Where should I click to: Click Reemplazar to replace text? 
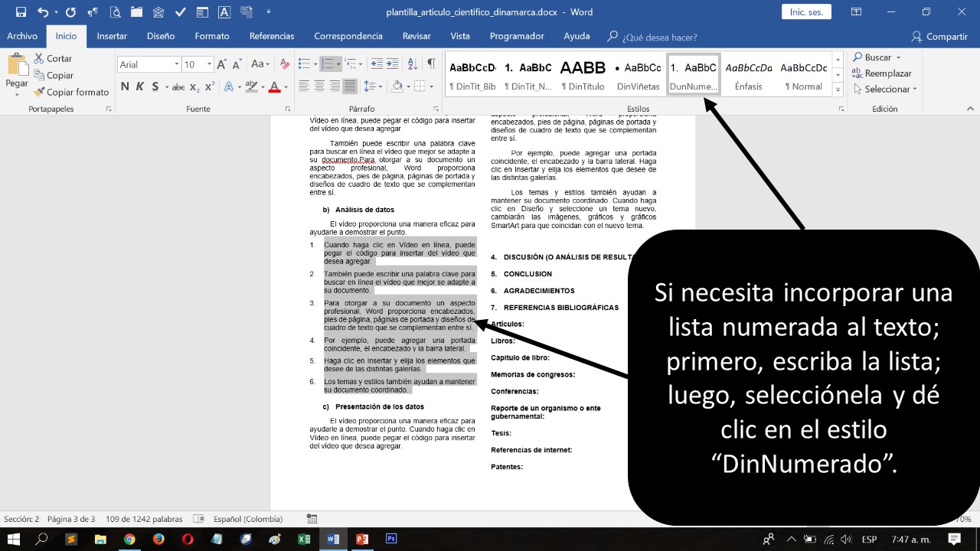[x=882, y=73]
